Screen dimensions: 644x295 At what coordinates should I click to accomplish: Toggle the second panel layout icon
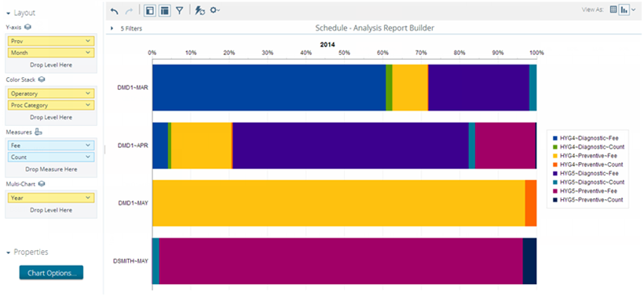(165, 11)
